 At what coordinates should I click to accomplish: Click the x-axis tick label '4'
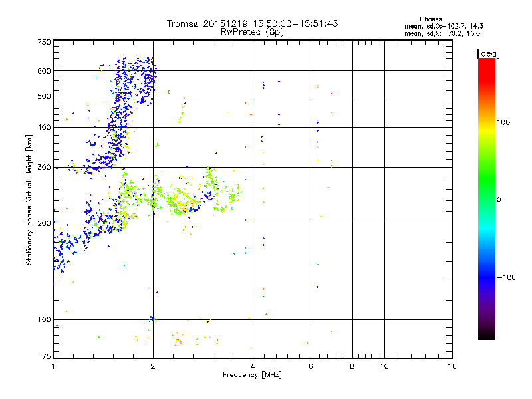253,366
